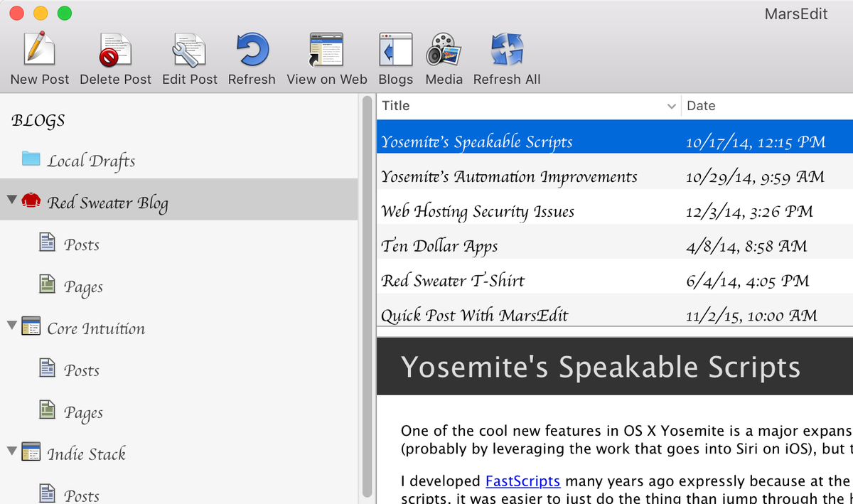The image size is (853, 504).
Task: Click the BLOGS sidebar header
Action: [x=38, y=120]
